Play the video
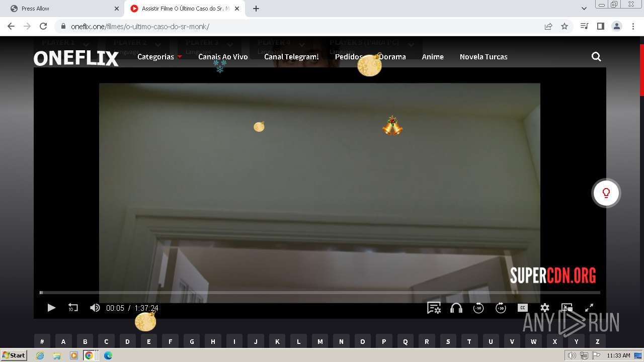 [x=51, y=308]
